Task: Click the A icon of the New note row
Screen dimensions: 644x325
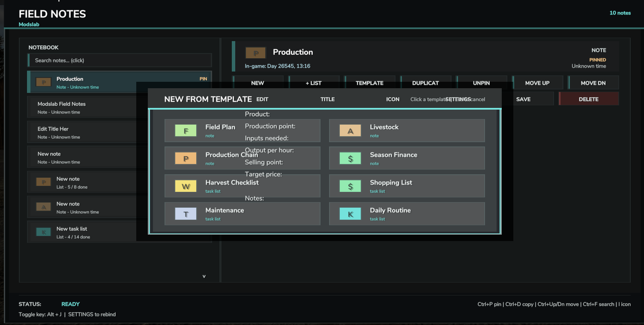Action: tap(43, 207)
